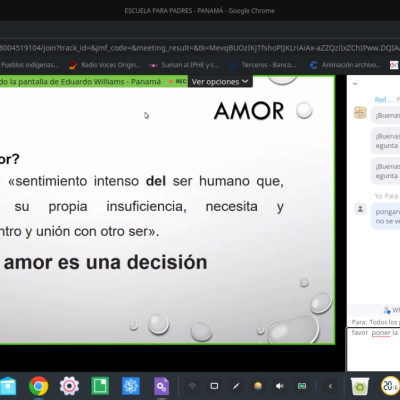Open the wifi network tray icon
This screenshot has width=400, height=400.
coord(192,386)
